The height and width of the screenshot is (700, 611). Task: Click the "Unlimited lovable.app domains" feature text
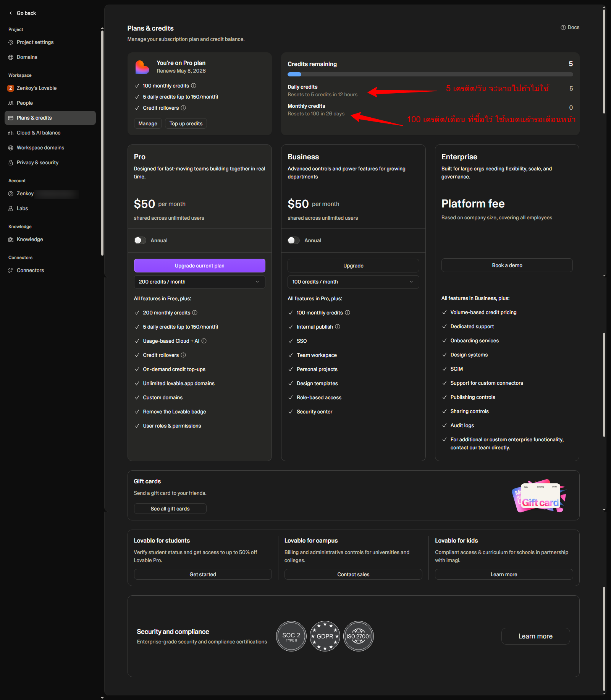point(179,384)
